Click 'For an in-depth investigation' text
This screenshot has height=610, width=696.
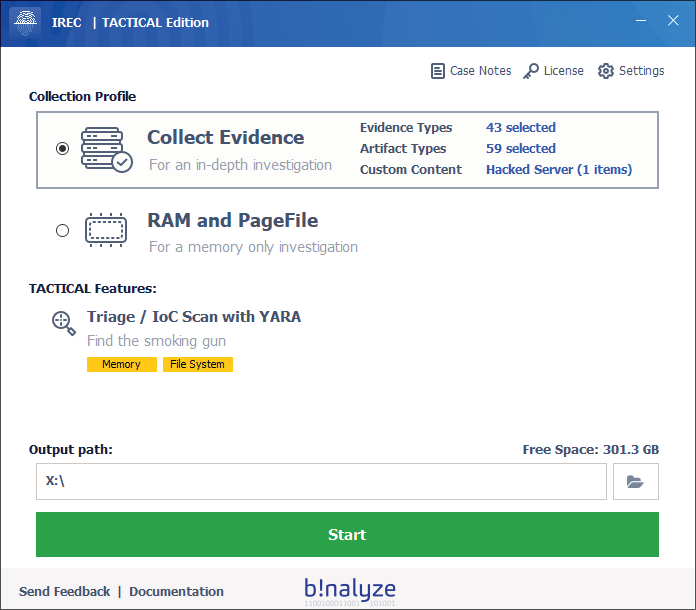click(240, 165)
